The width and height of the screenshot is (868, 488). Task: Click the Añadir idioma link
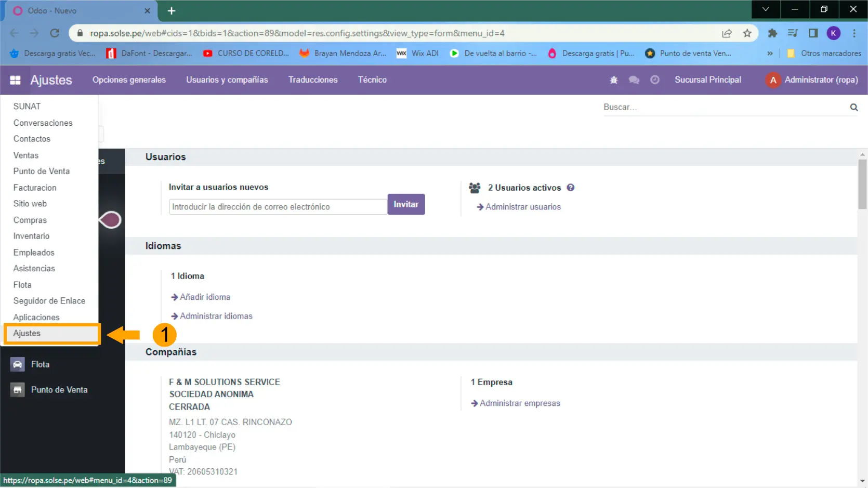pyautogui.click(x=205, y=297)
